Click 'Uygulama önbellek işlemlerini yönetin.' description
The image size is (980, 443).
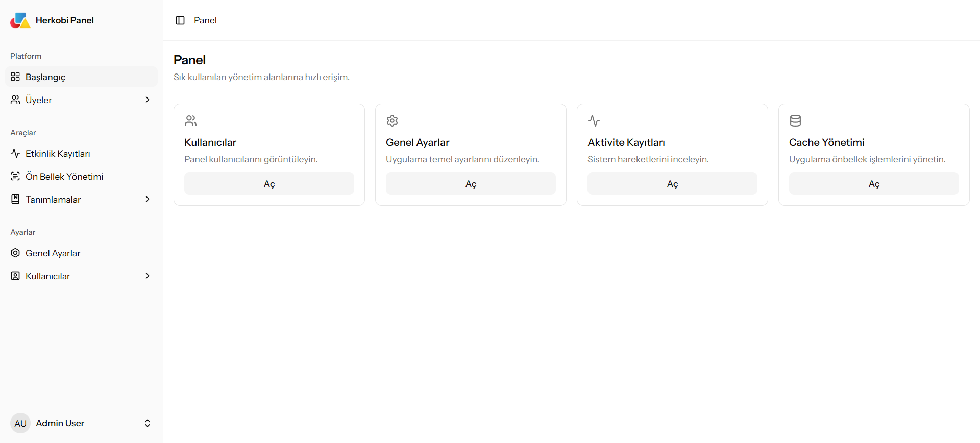pyautogui.click(x=867, y=159)
